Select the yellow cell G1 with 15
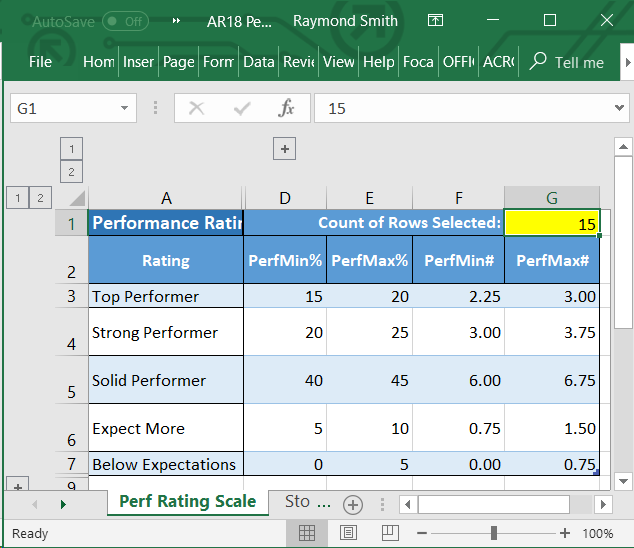Viewport: 634px width, 548px height. click(x=552, y=222)
